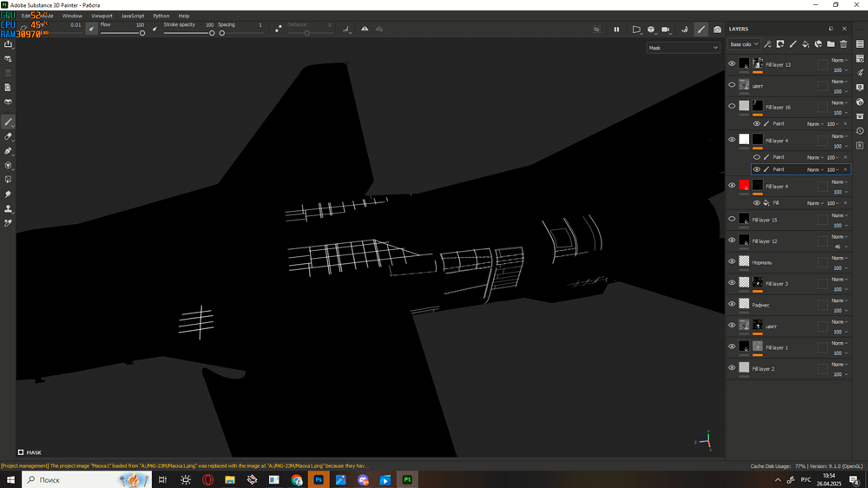
Task: Hide the Рафнес layer
Action: click(732, 304)
